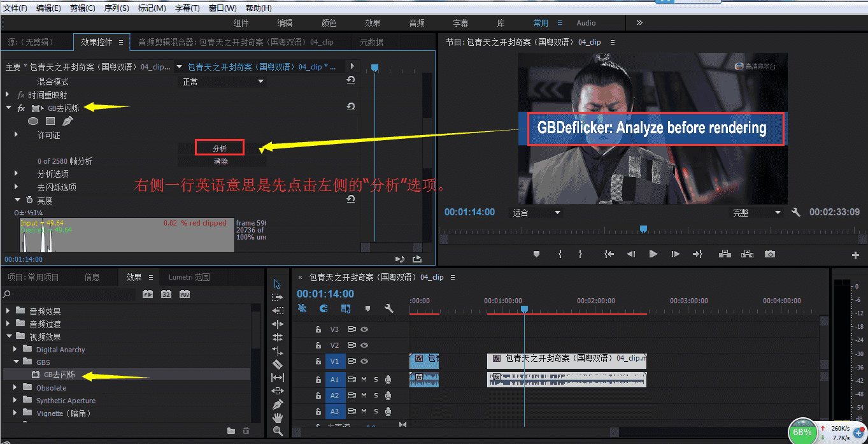
Task: Click the 清除 clear button
Action: [220, 160]
